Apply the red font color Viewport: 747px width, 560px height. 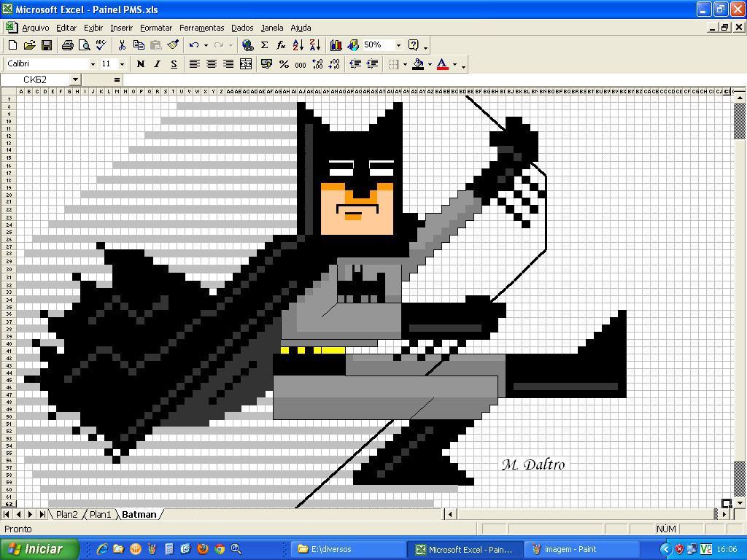pos(442,64)
